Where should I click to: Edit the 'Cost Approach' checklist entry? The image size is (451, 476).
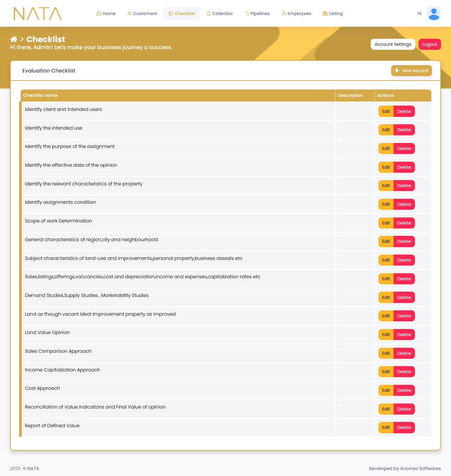386,390
